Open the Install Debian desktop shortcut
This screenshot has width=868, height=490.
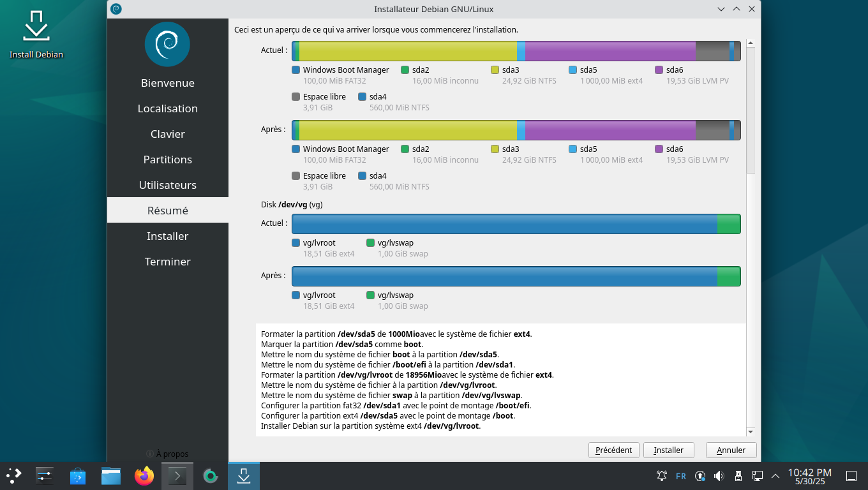tap(36, 34)
